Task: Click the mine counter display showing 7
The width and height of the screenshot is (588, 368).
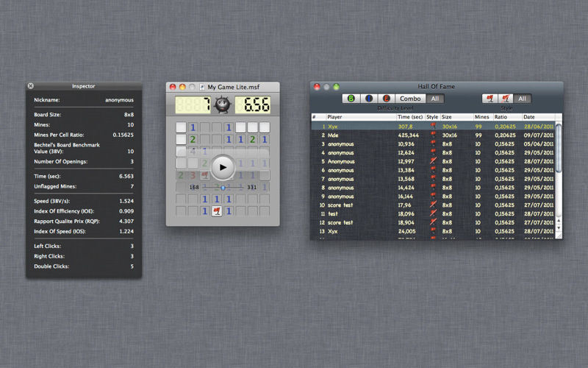Action: pyautogui.click(x=193, y=105)
